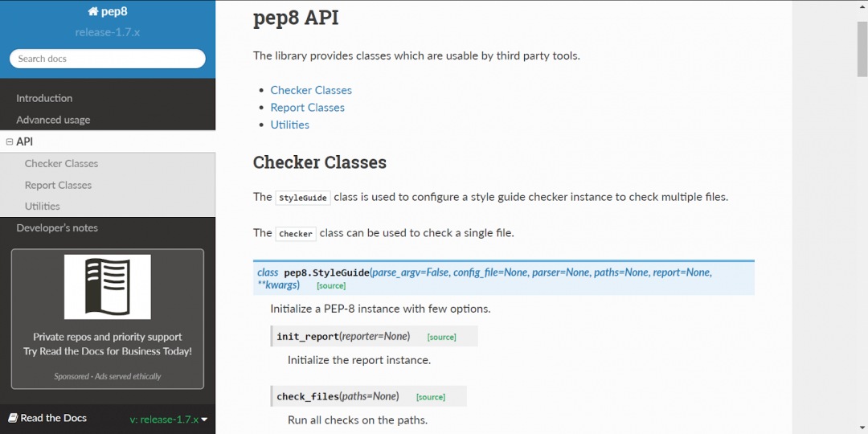
Task: Select Checker Classes in the sidebar
Action: tap(61, 163)
